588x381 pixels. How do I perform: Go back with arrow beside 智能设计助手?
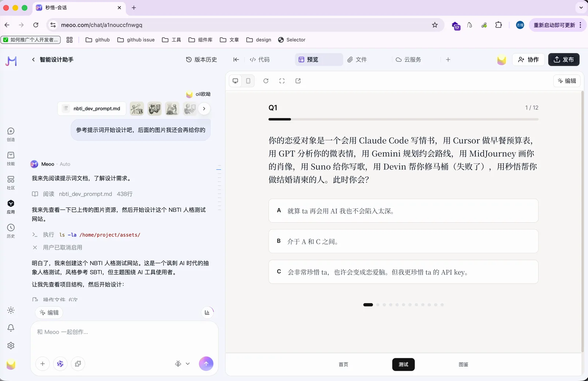[33, 60]
